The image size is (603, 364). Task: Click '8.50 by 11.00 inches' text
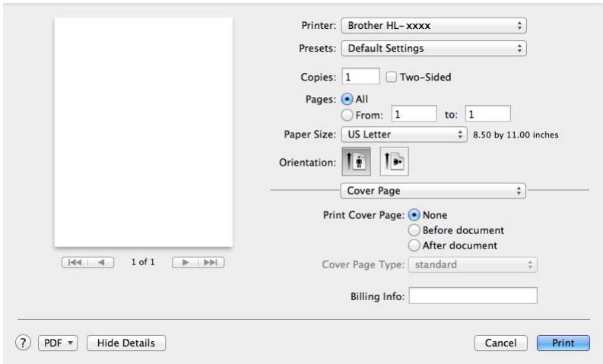(x=516, y=135)
